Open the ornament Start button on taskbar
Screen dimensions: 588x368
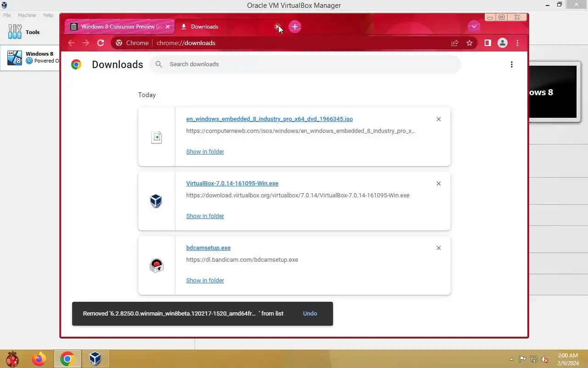click(x=12, y=359)
